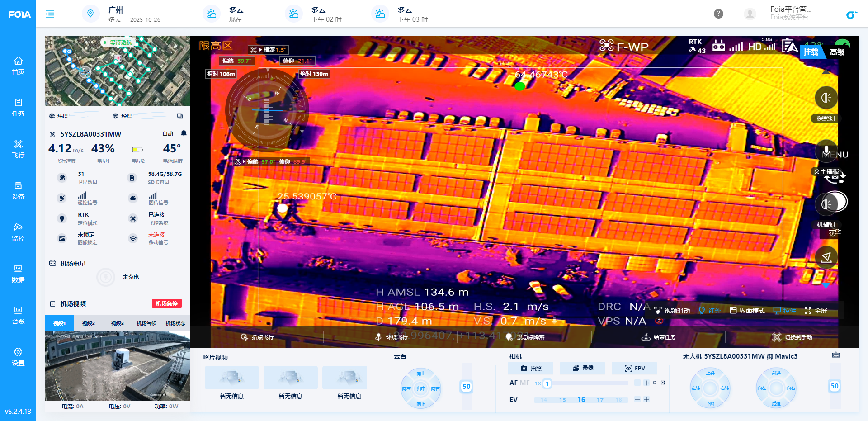Open the copy icon next to 经度

[180, 116]
